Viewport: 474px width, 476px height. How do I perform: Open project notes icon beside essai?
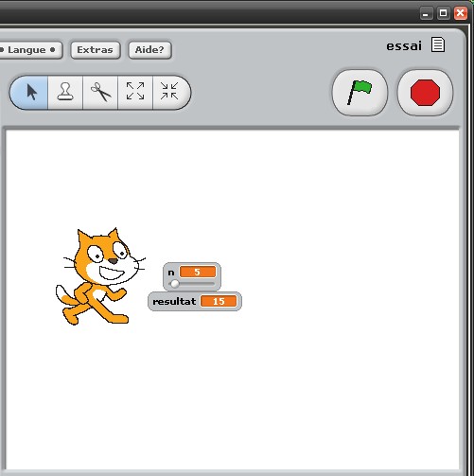pos(438,44)
